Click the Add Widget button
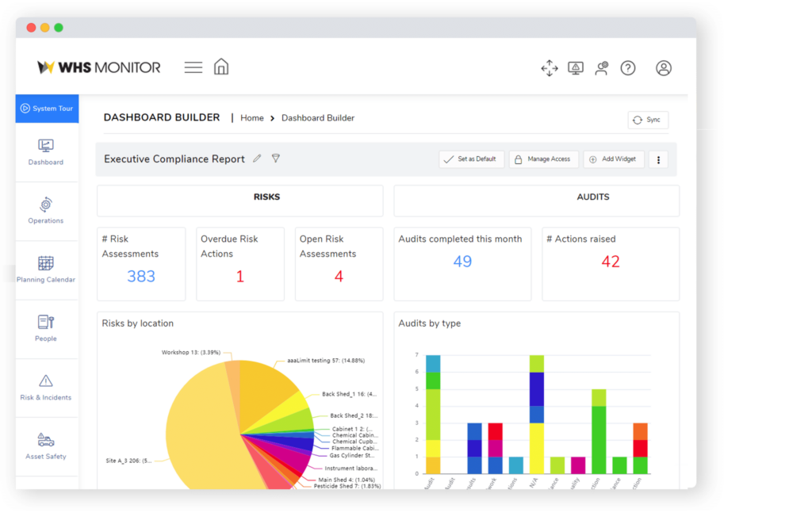The width and height of the screenshot is (812, 528). pyautogui.click(x=613, y=159)
